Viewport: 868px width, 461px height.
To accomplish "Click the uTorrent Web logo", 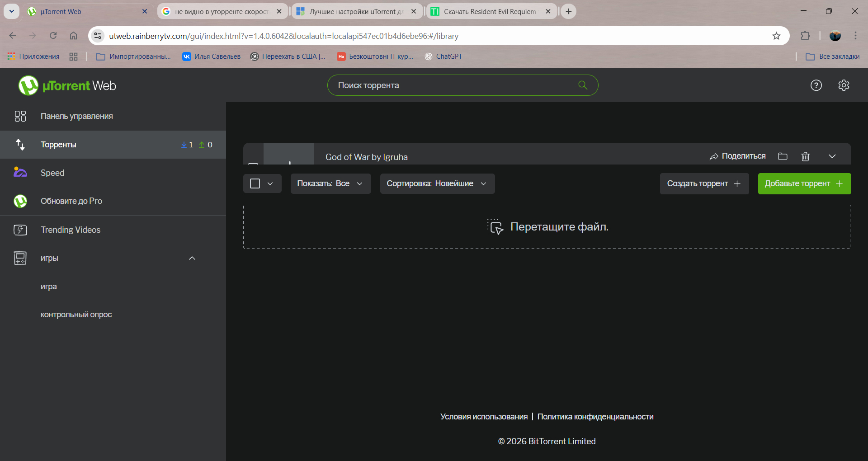I will pos(67,85).
